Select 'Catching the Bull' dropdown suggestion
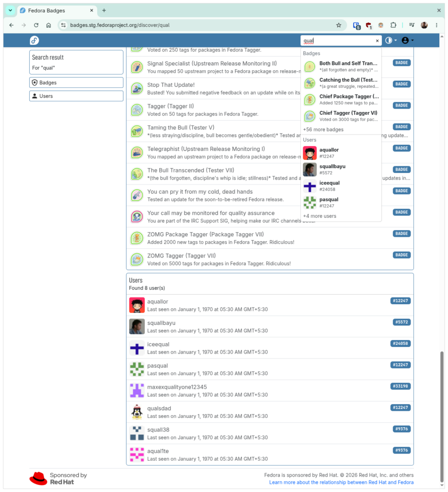The image size is (448, 492). pos(341,83)
